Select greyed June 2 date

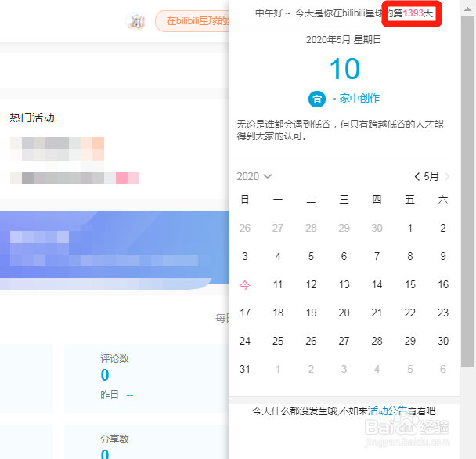(311, 370)
